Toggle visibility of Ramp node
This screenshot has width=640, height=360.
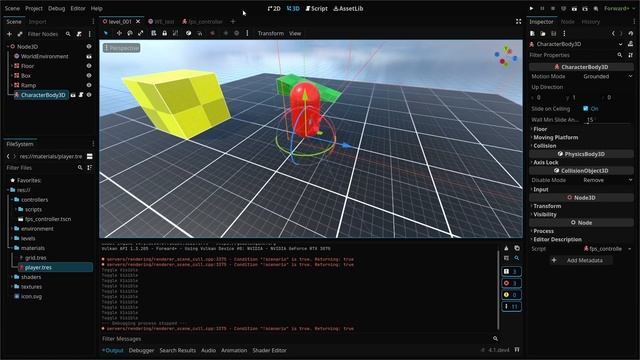tap(89, 85)
